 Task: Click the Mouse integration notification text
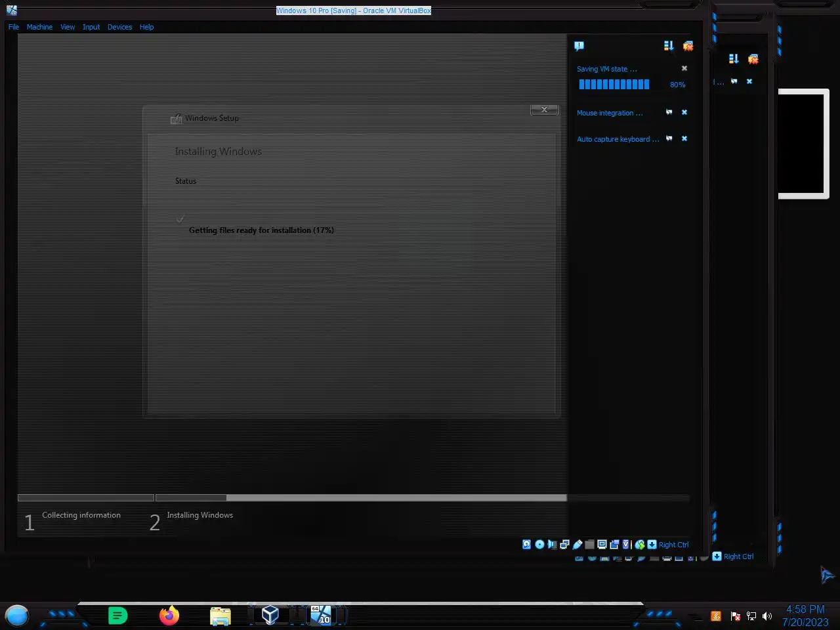pyautogui.click(x=610, y=113)
